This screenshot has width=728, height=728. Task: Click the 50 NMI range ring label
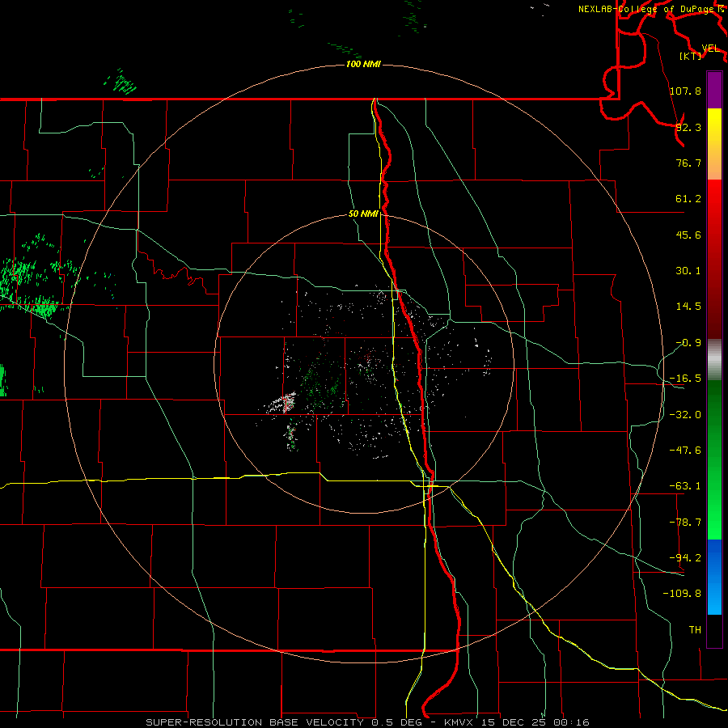[363, 214]
